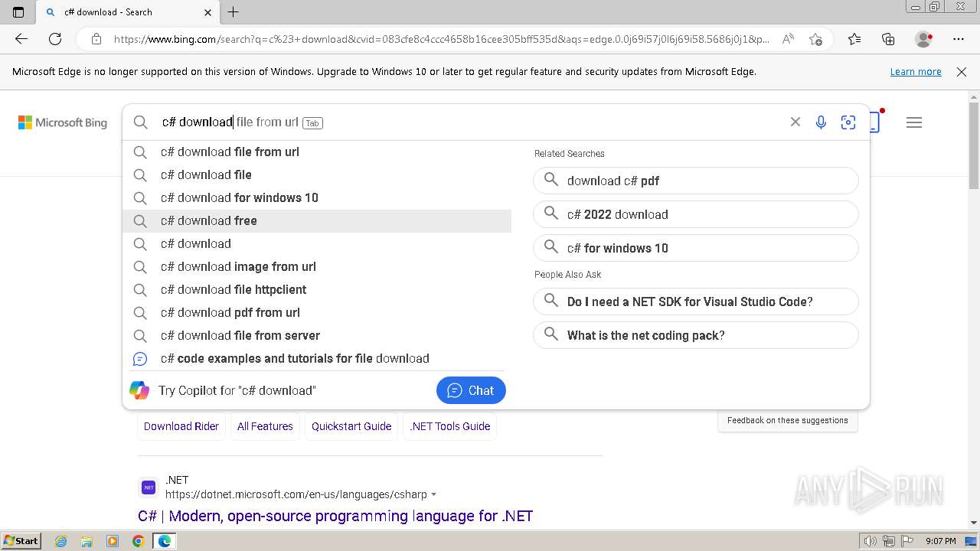Image resolution: width=980 pixels, height=551 pixels.
Task: Select suggestion 'c# download file httpclient'
Action: [317, 289]
